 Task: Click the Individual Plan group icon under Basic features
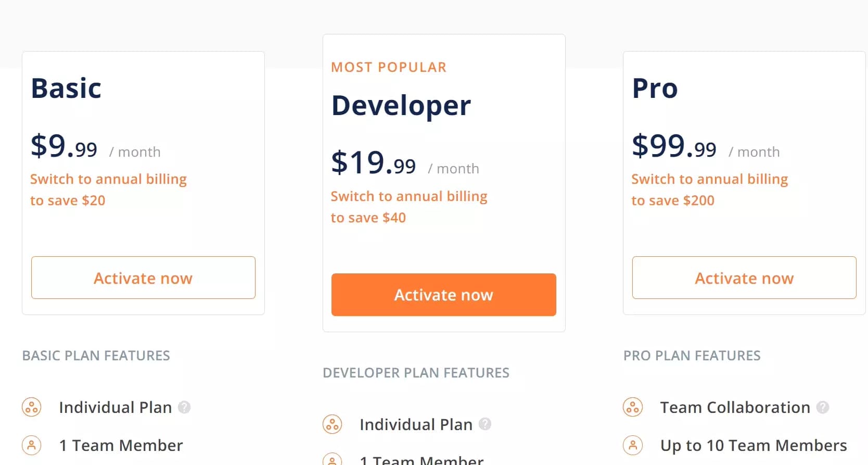pos(31,407)
